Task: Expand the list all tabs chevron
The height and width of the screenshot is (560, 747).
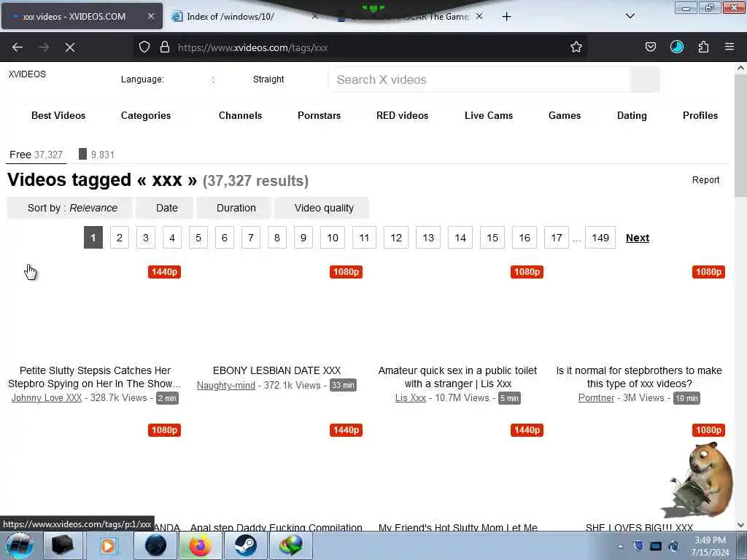Action: 630,16
